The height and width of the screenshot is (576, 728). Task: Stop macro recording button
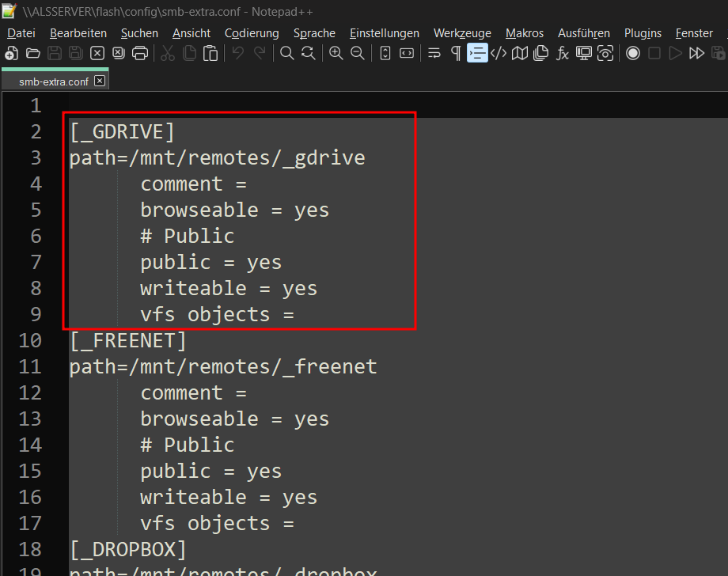pyautogui.click(x=654, y=53)
